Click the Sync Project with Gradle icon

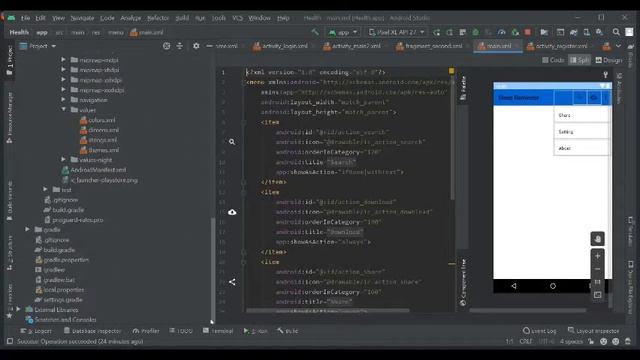(x=573, y=32)
